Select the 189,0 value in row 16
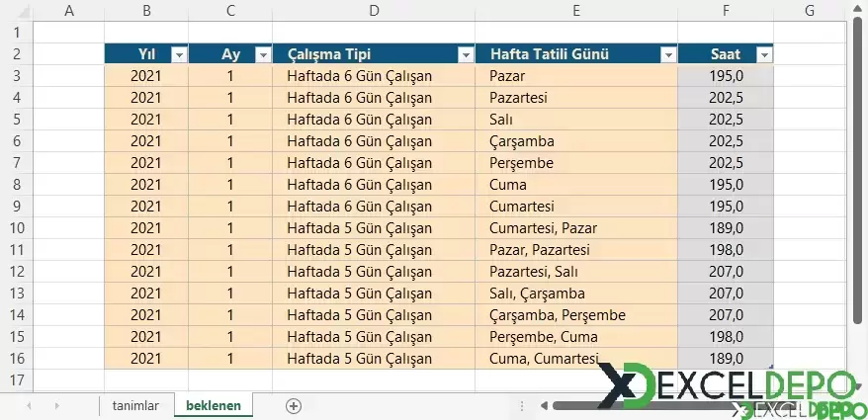 (726, 359)
